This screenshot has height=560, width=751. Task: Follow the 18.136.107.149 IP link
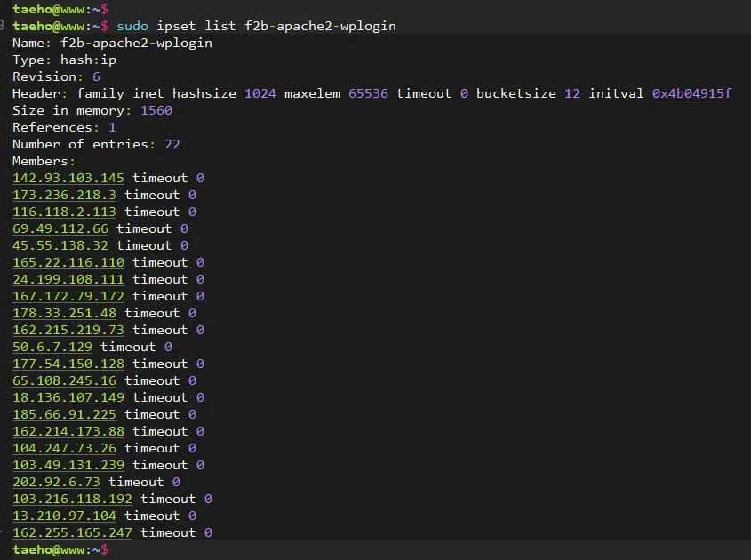click(x=68, y=397)
